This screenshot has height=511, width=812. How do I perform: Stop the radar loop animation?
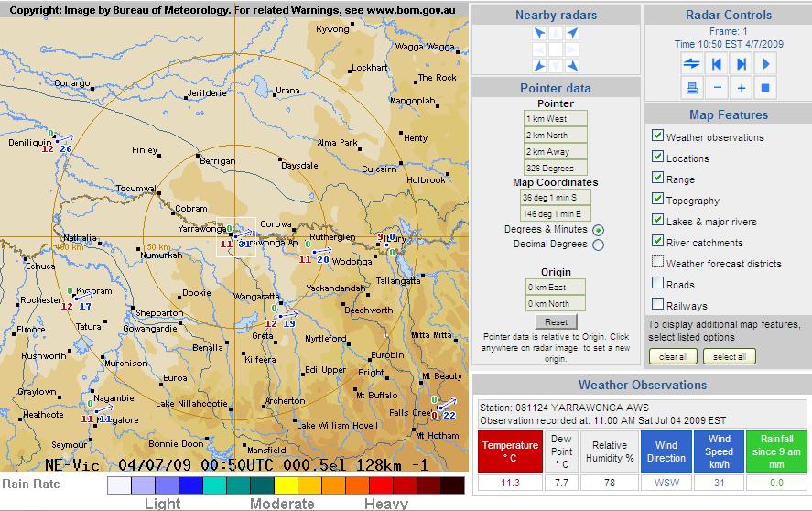[765, 88]
